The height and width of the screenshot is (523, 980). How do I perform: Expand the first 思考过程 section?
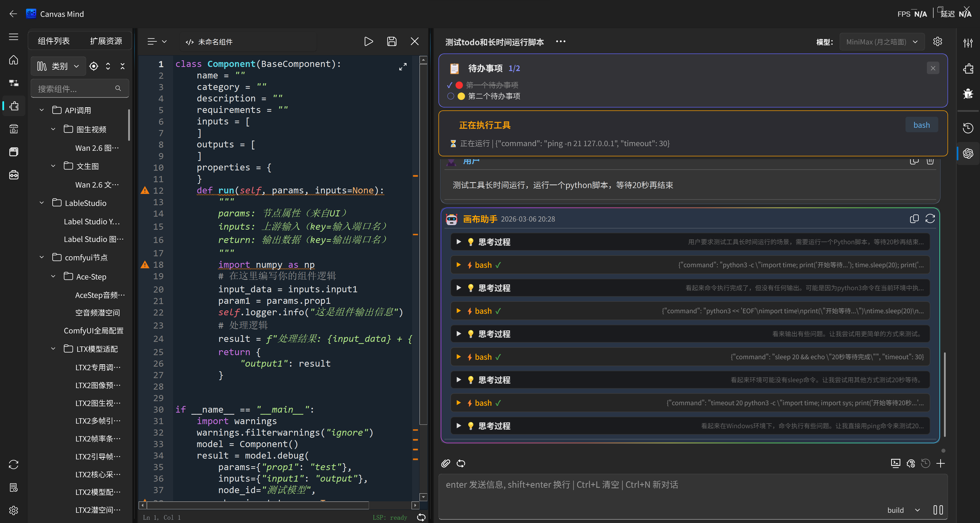click(459, 242)
